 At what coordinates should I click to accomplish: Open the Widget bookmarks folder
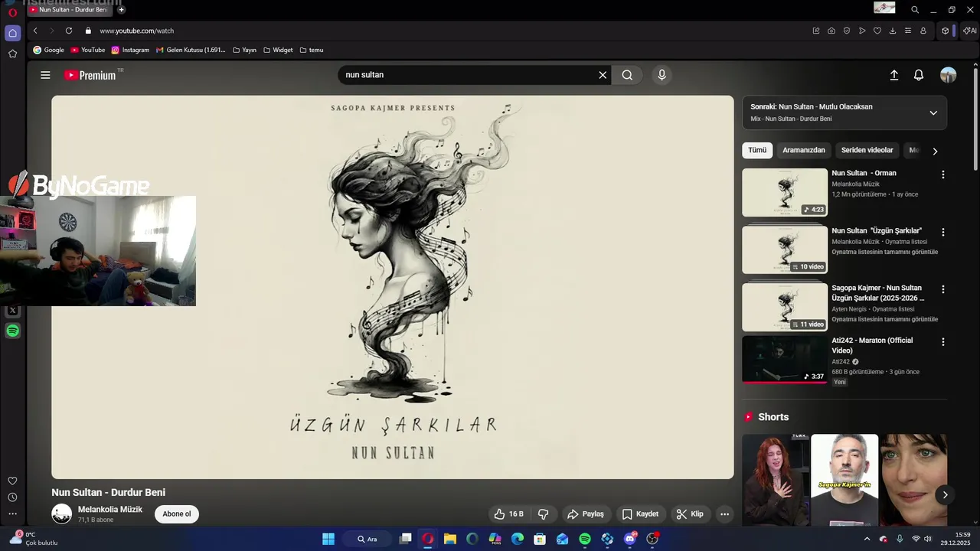tap(278, 50)
